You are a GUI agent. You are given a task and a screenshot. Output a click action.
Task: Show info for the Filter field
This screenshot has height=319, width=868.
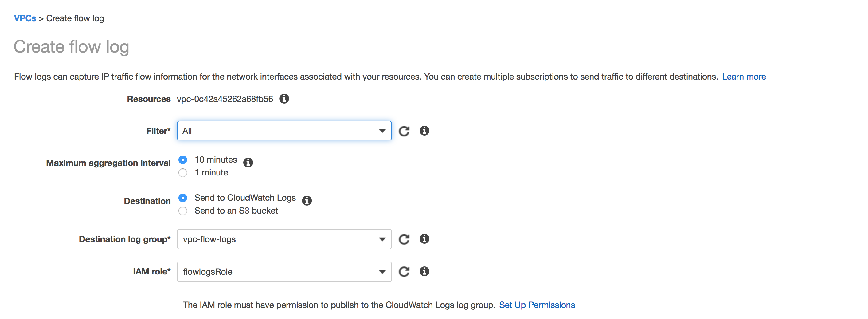(x=424, y=131)
